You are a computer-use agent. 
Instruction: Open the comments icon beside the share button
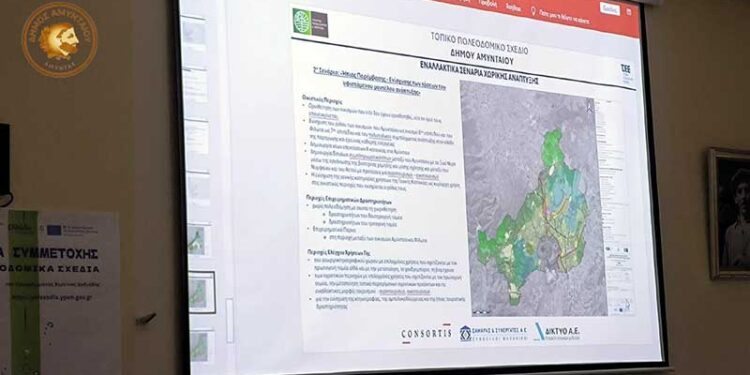pos(629,11)
